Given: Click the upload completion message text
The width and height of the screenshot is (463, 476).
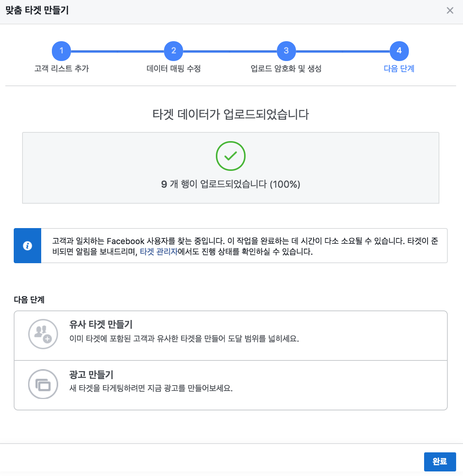Looking at the screenshot, I should coord(230,185).
